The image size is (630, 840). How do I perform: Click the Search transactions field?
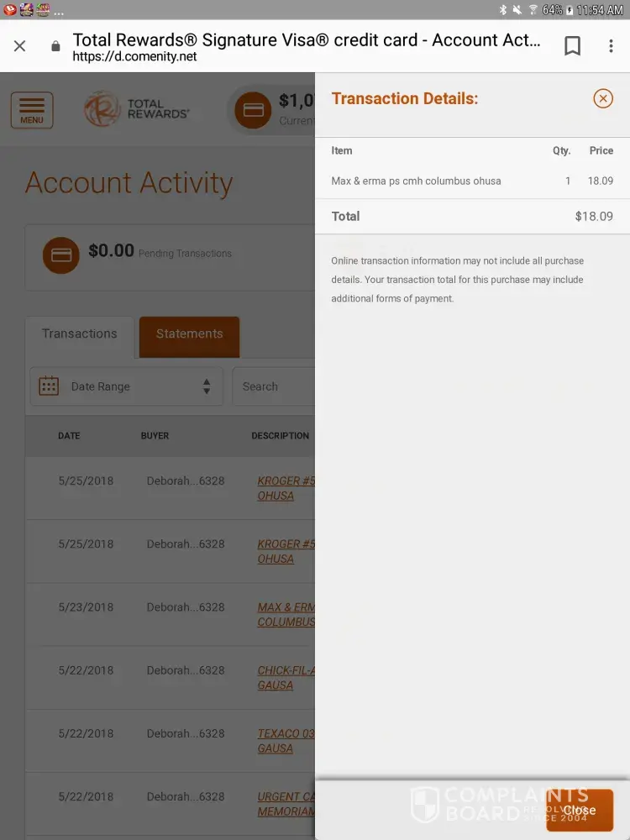point(273,386)
